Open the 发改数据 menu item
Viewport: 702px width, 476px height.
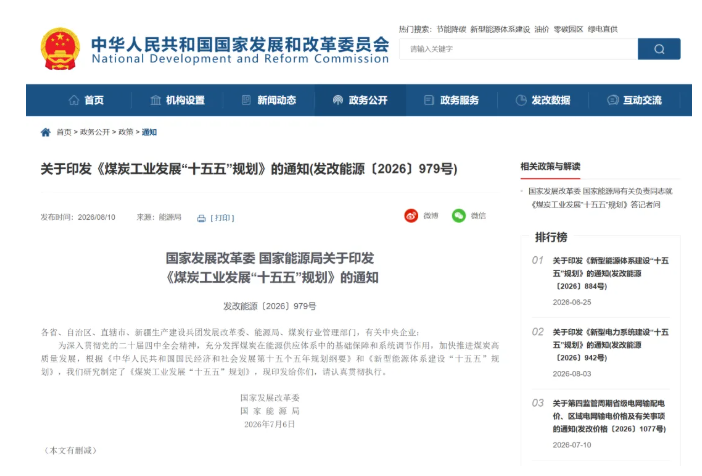[551, 100]
